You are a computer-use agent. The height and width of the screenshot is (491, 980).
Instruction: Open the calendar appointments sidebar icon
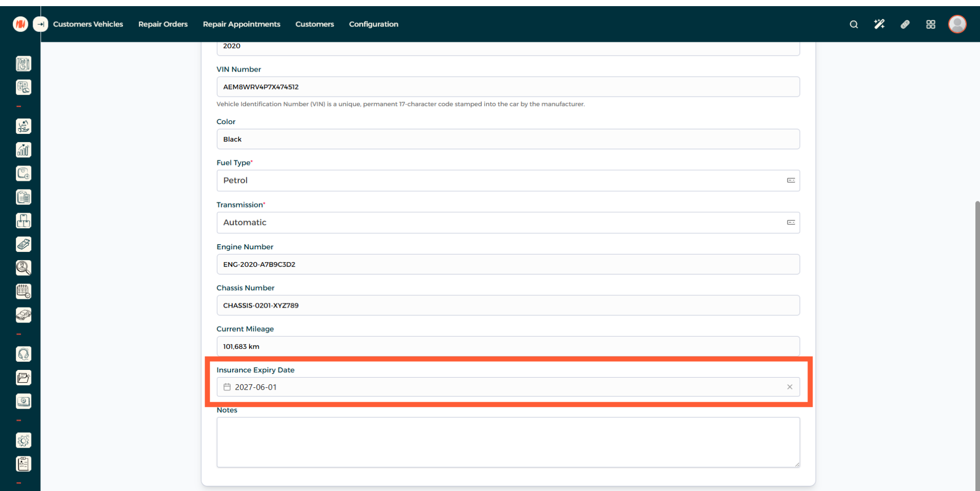coord(23,291)
